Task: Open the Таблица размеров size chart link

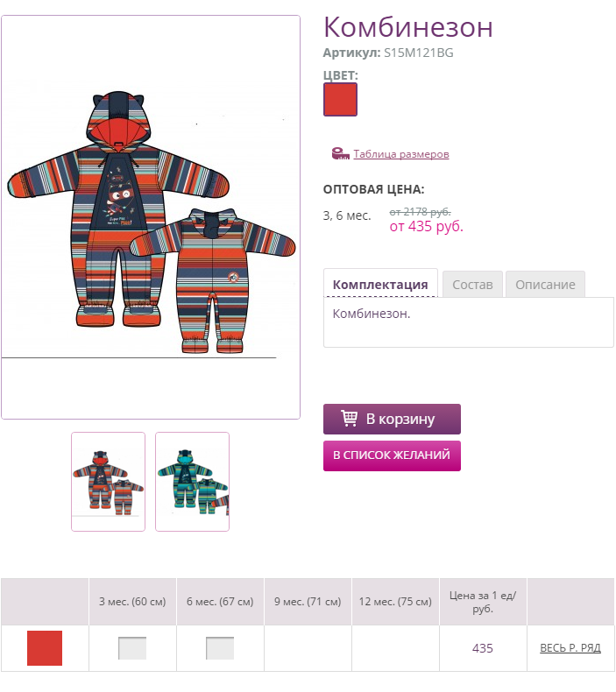Action: 401,154
